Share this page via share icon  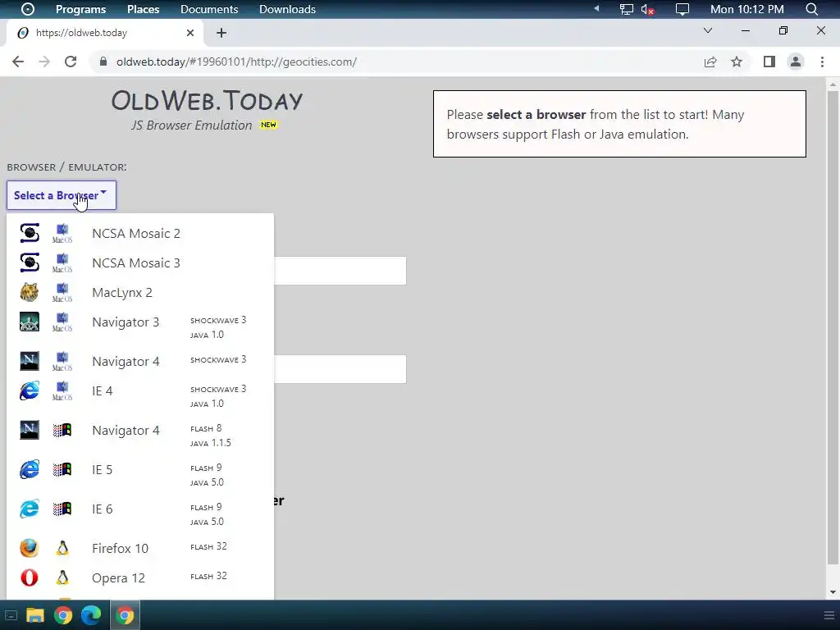(710, 62)
